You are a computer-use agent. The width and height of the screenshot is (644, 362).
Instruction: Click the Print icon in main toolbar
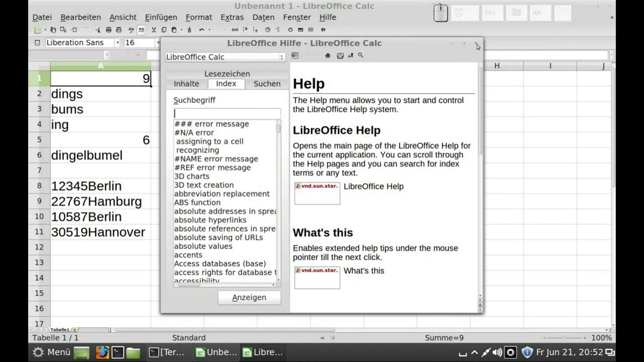(x=109, y=30)
